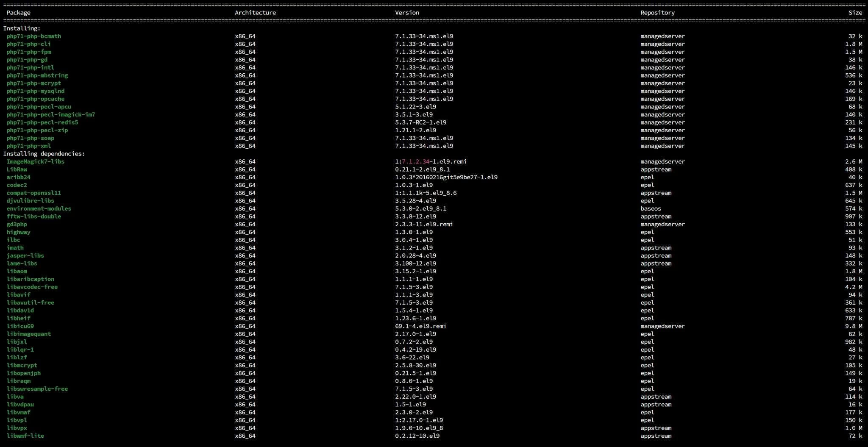Select package name php71-php-mysqlnd
Screen dimensions: 868x447
[36, 91]
